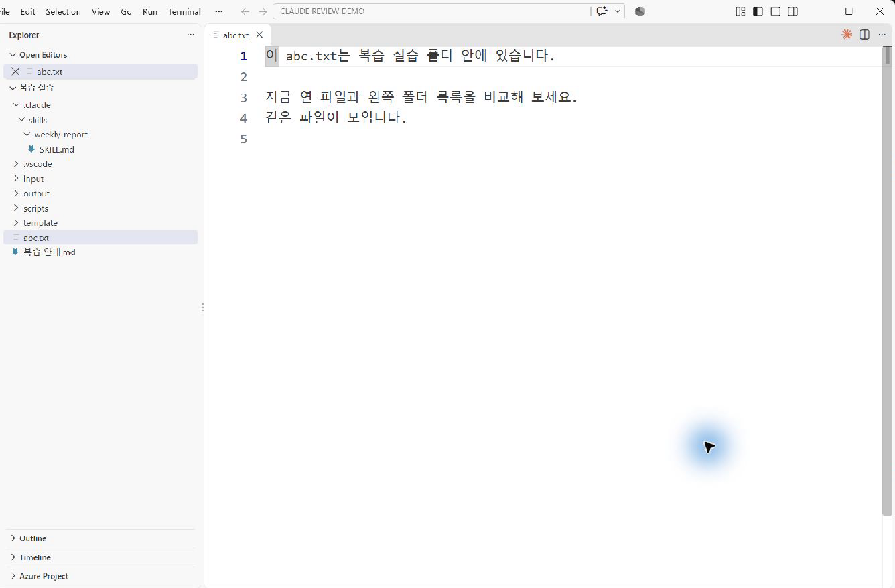Open the Selection menu

(x=63, y=11)
